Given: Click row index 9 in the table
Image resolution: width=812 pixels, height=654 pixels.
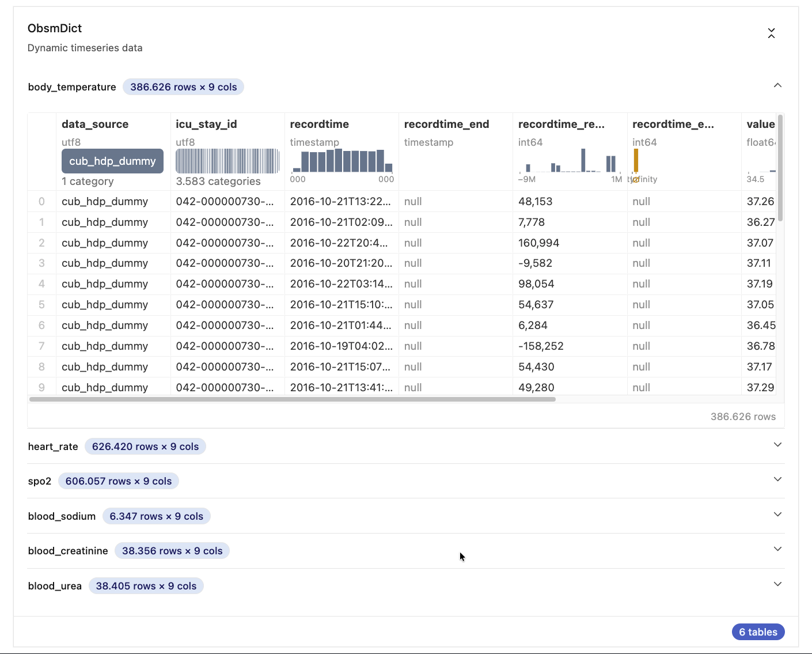Looking at the screenshot, I should pyautogui.click(x=41, y=388).
